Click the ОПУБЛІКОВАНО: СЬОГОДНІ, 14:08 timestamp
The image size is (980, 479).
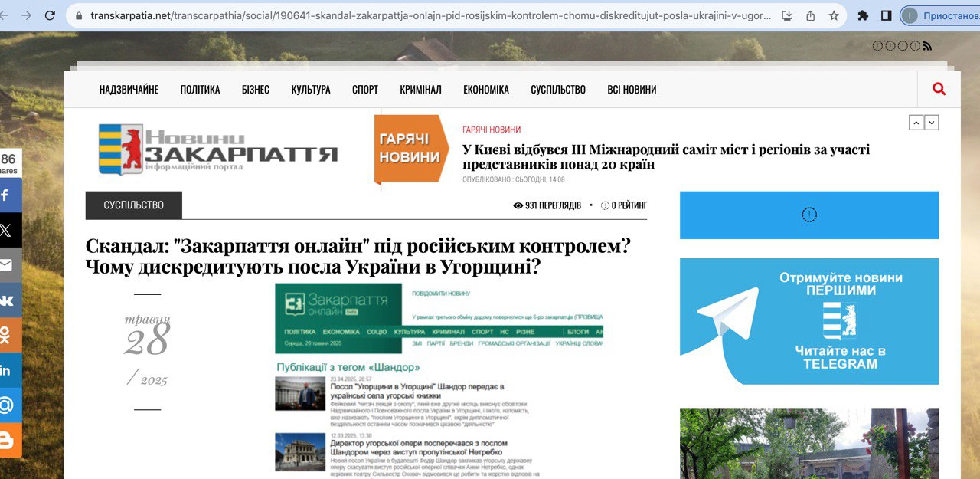(514, 179)
